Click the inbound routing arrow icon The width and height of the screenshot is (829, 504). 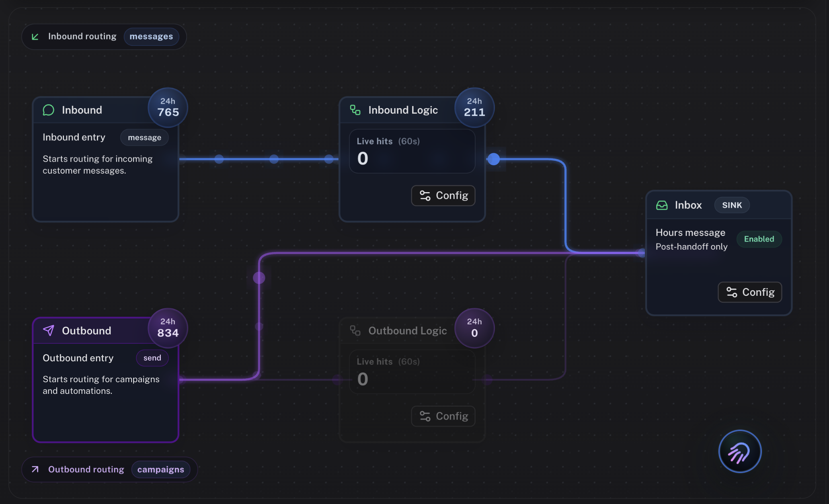tap(35, 36)
